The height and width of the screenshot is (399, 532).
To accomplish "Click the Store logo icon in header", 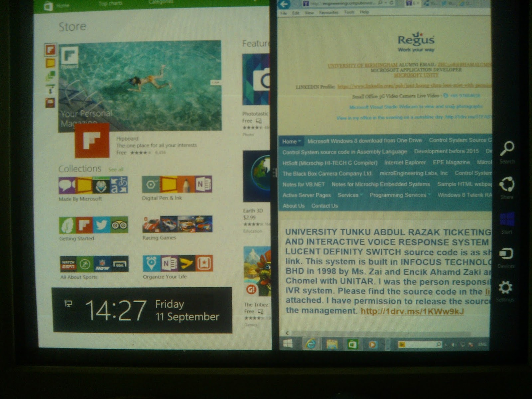I will coord(48,6).
